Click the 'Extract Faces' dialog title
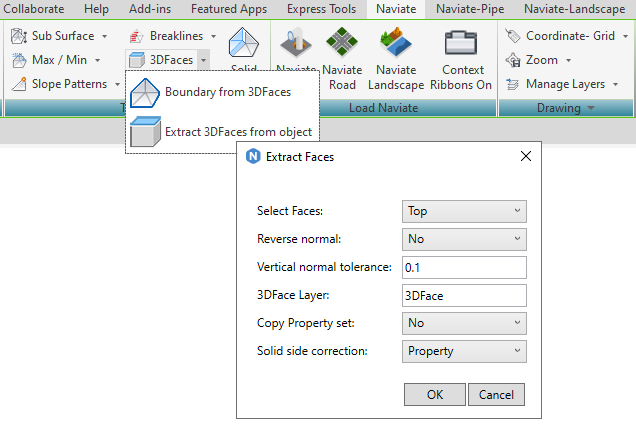This screenshot has height=424, width=636. (x=300, y=157)
